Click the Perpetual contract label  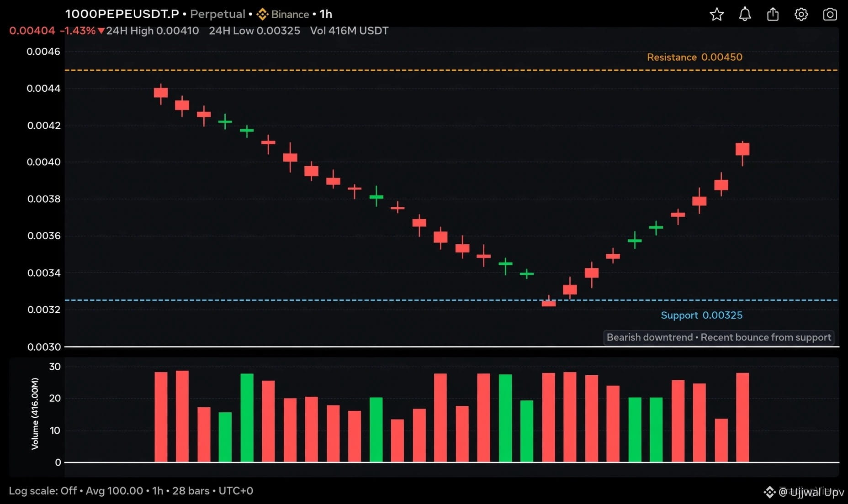217,14
